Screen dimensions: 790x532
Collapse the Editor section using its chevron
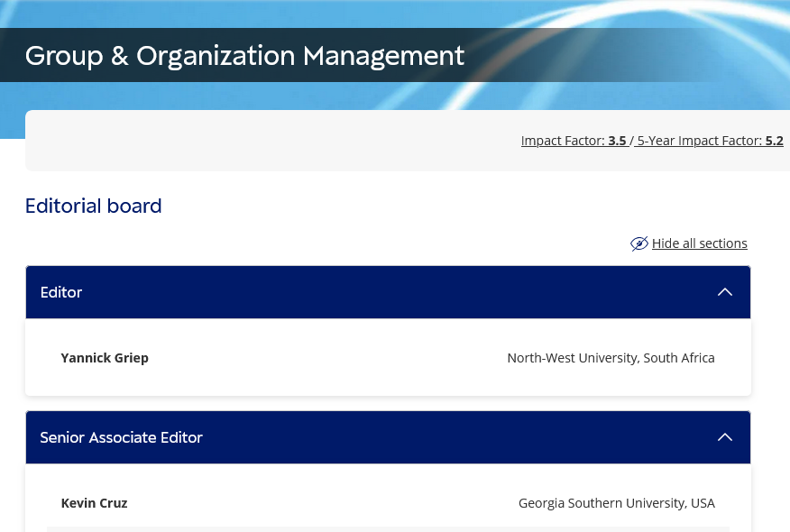point(724,292)
